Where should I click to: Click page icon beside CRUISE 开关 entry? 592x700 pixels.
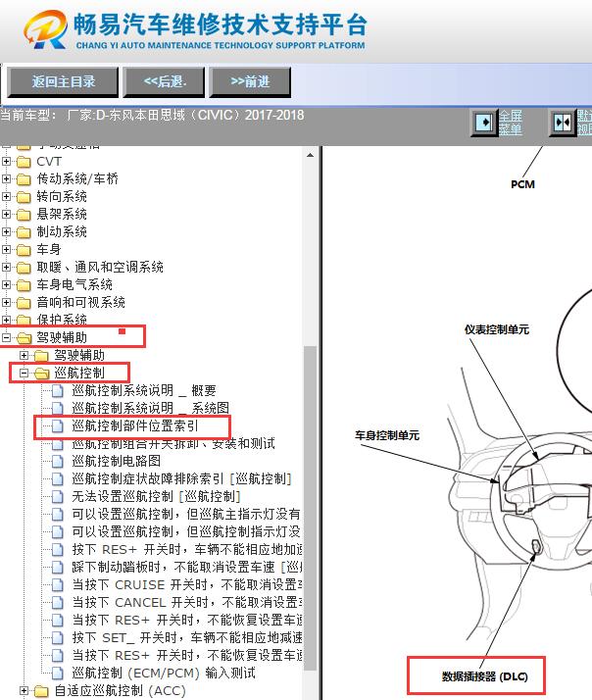coord(58,585)
